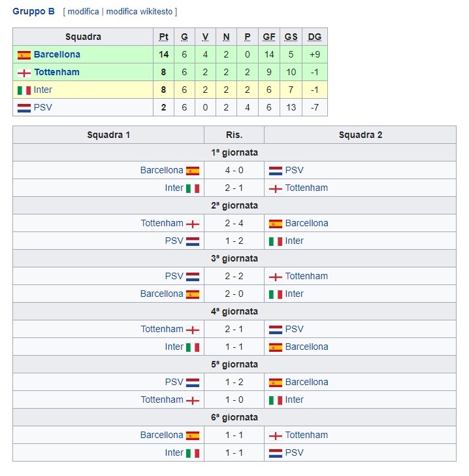Click the Italy flag beside Inter in standings

pyautogui.click(x=24, y=90)
